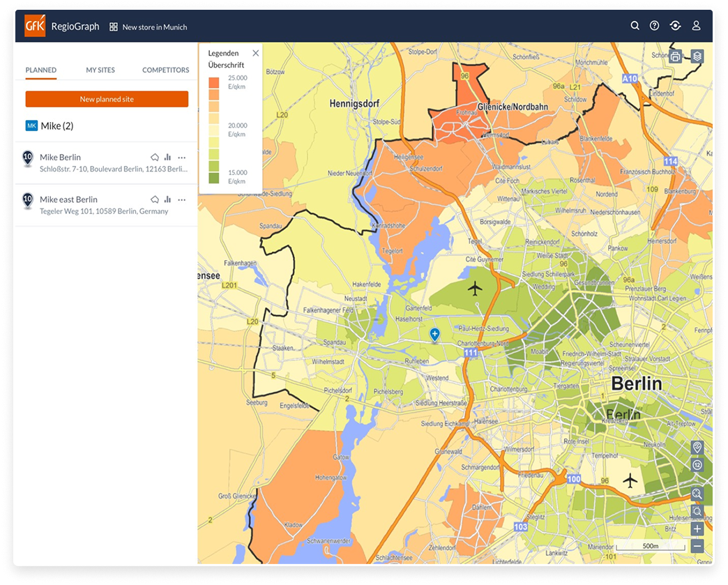Click catchment area icon for Mike east Berlin
728x585 pixels.
155,199
